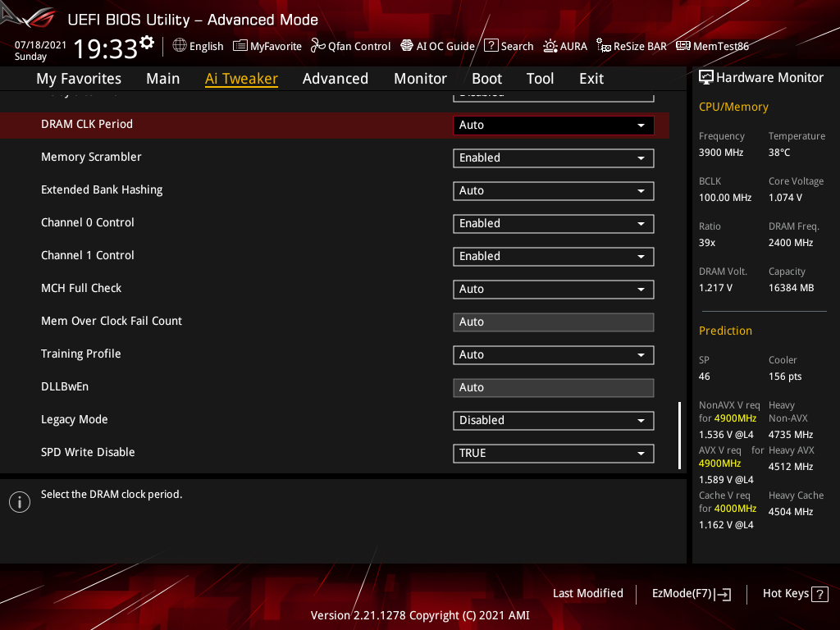Click the settings list scrollbar

(x=678, y=435)
